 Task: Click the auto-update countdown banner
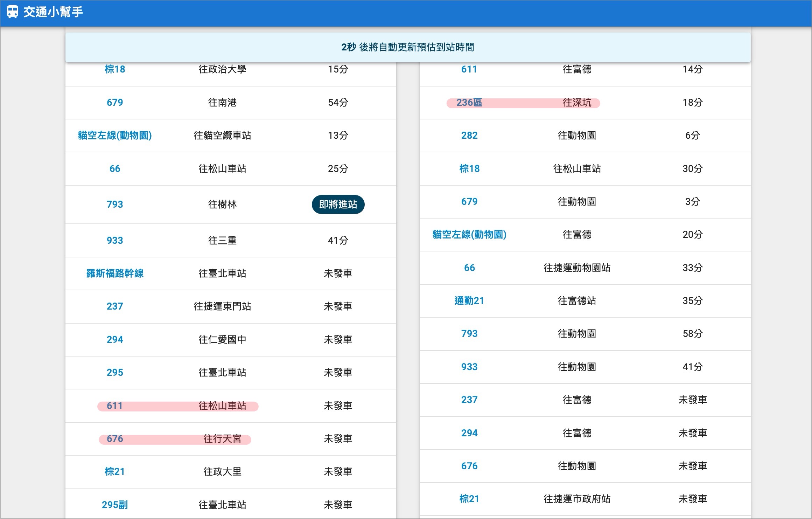click(408, 47)
